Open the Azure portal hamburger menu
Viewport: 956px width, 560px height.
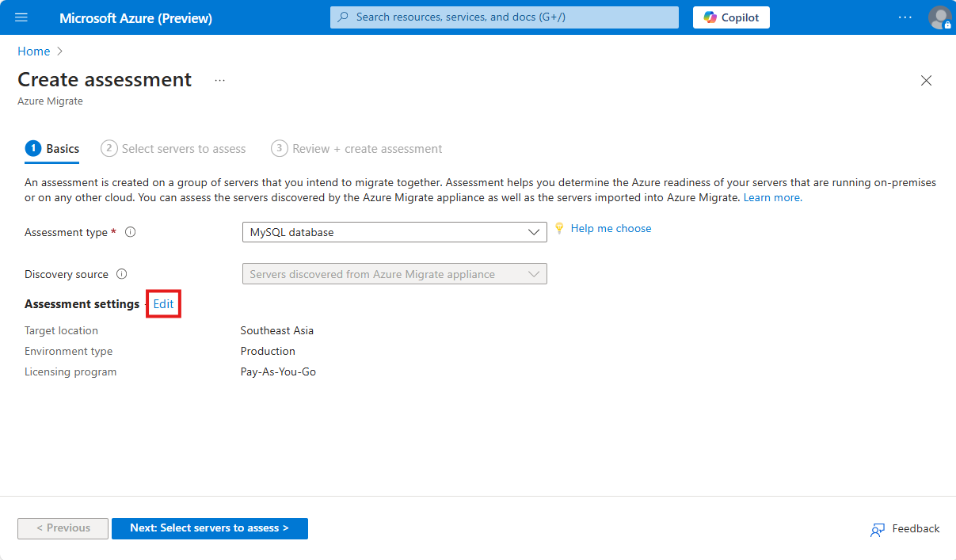tap(21, 17)
